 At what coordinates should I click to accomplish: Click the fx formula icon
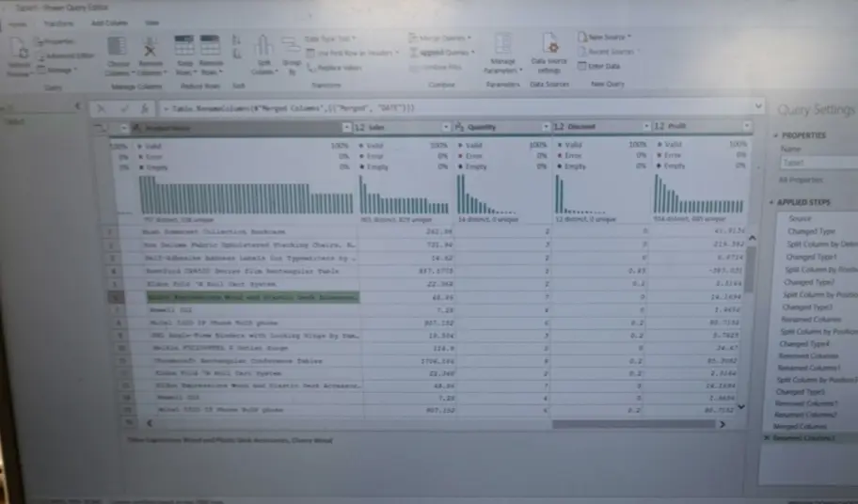coord(144,109)
